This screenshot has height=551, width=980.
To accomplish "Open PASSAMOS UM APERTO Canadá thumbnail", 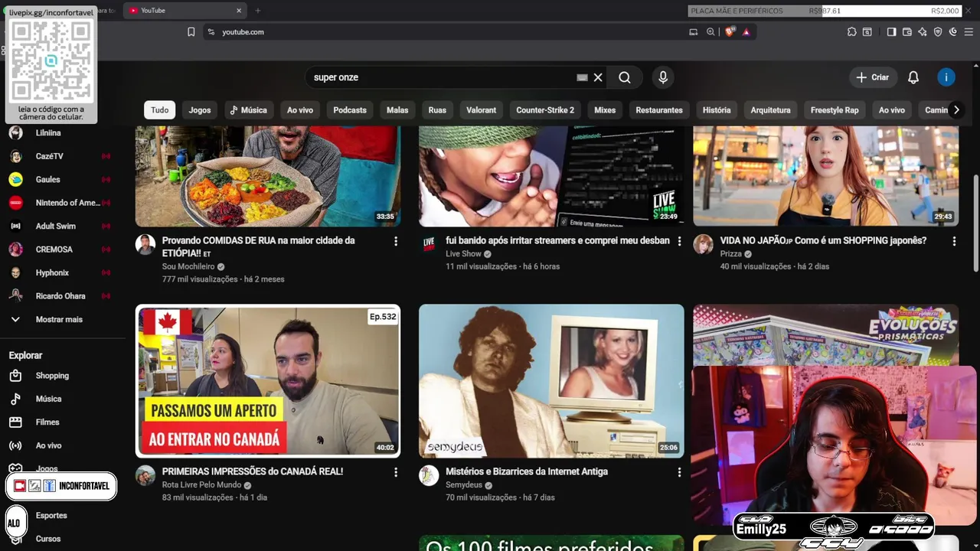I will coord(268,381).
